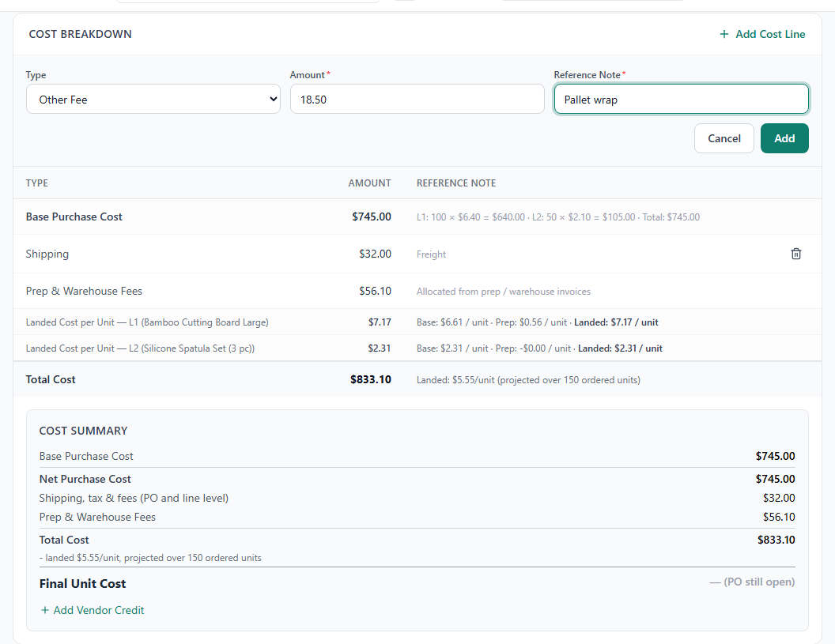Select the Base Purchase Cost row label
835x644 pixels.
pyautogui.click(x=74, y=217)
